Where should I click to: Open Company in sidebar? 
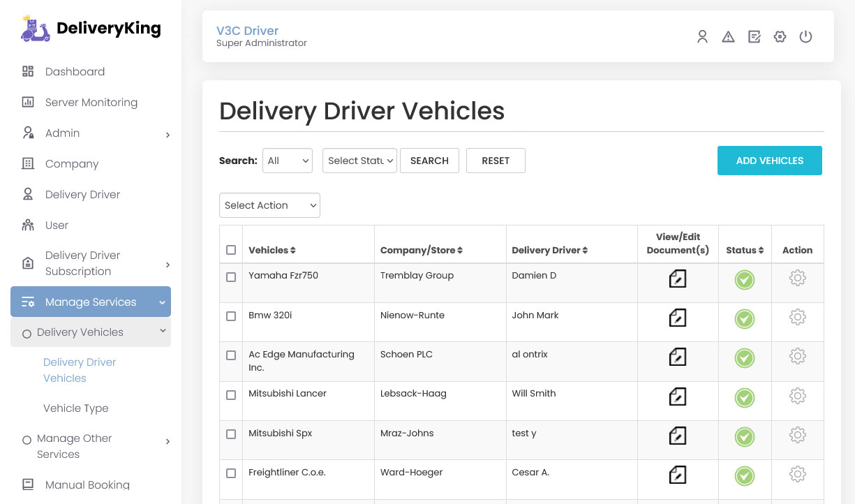click(x=72, y=163)
